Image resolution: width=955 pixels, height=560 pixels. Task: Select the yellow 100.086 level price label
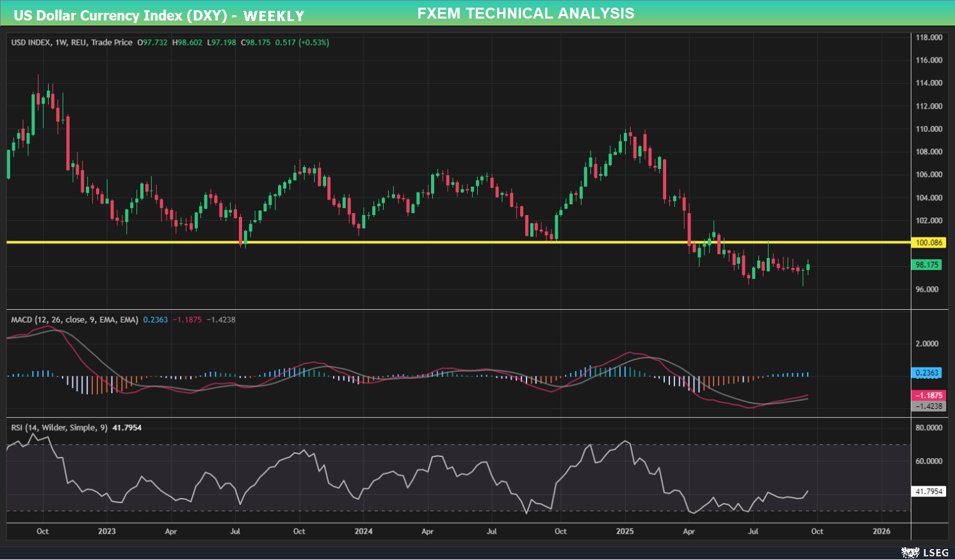click(928, 243)
